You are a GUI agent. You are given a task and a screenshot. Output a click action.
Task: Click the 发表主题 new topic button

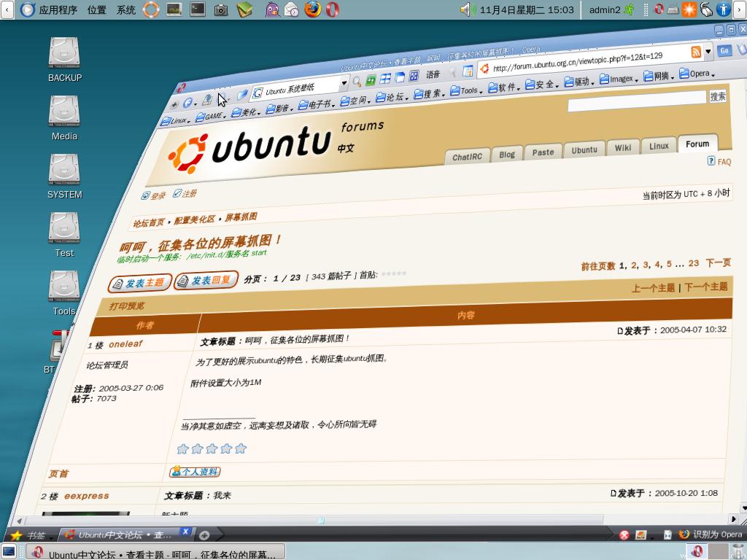tap(139, 284)
